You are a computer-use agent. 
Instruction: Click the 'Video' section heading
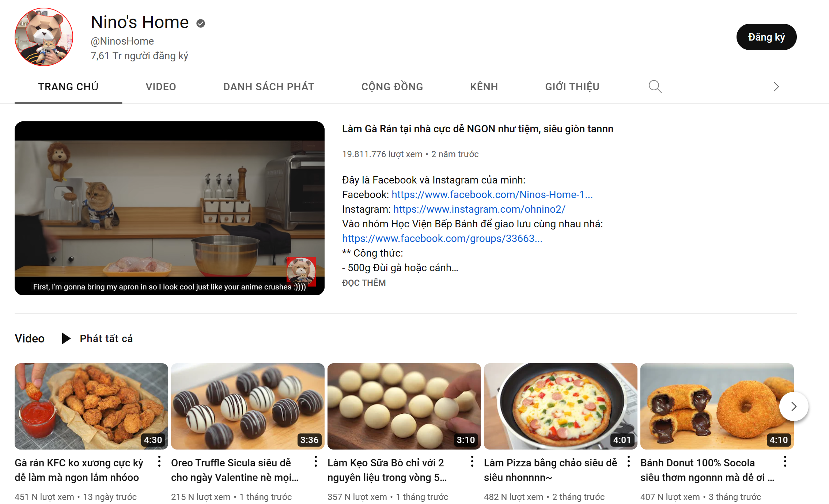pyautogui.click(x=30, y=338)
